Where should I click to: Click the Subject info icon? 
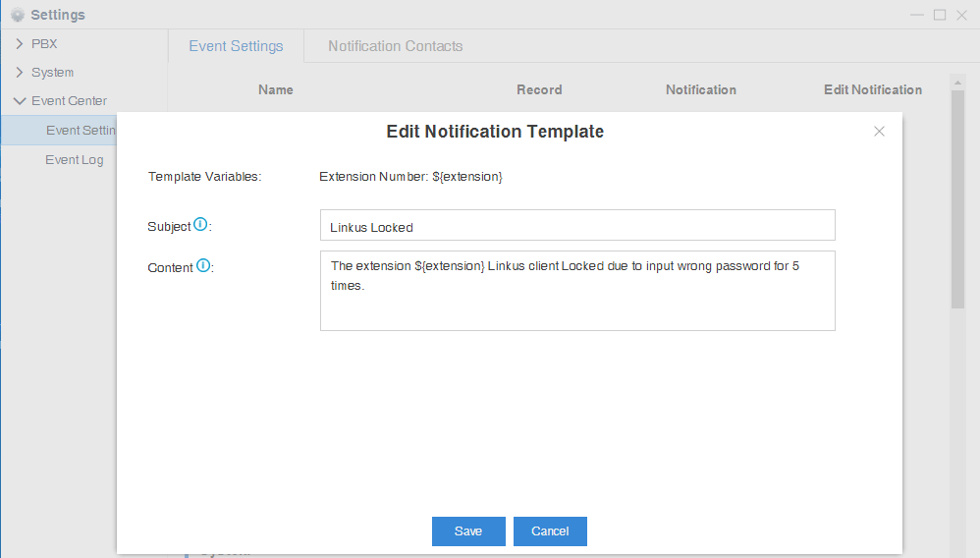[x=200, y=224]
